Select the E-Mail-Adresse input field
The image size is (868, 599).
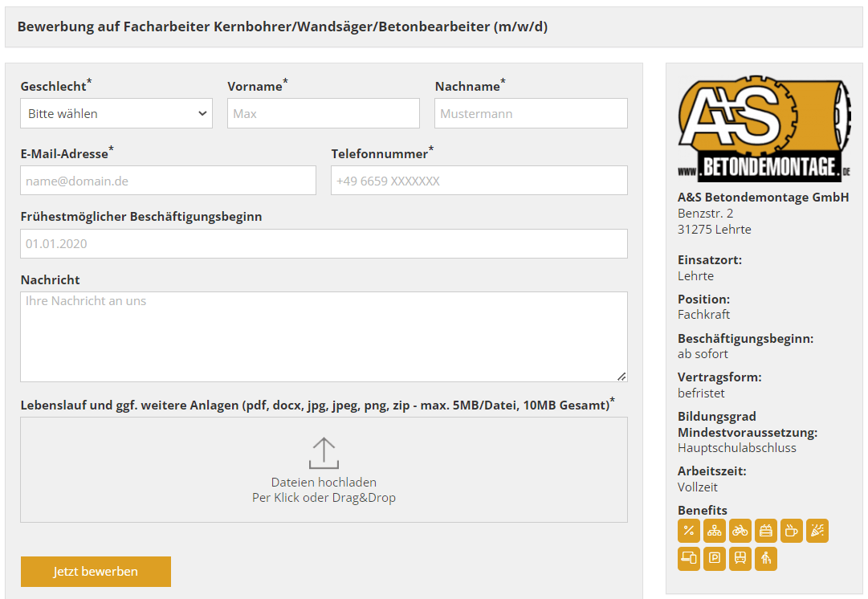click(168, 181)
